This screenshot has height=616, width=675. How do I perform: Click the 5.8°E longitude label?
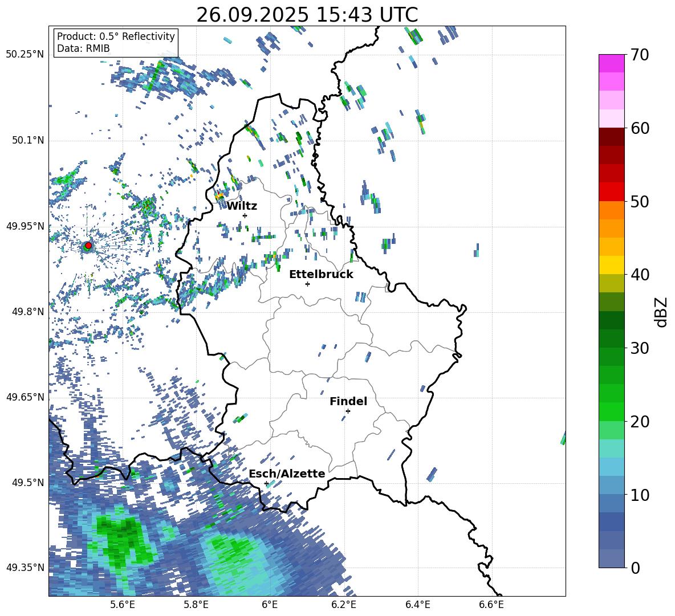[x=196, y=605]
